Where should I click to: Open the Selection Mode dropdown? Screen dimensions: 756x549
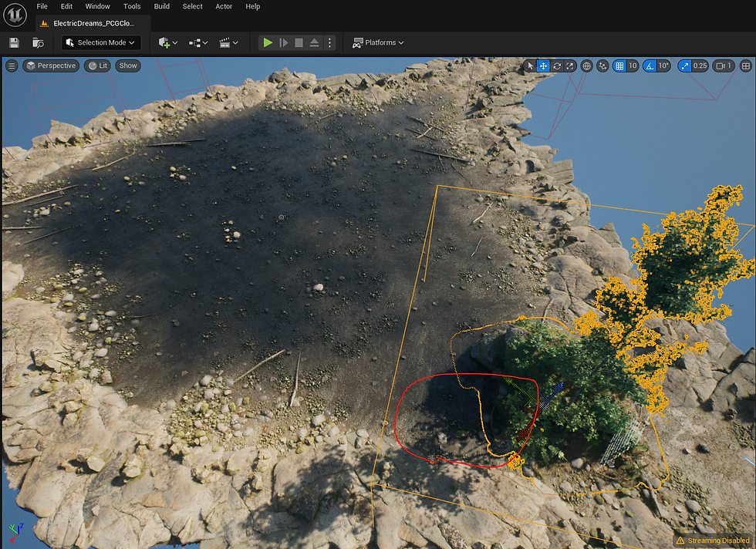coord(101,42)
